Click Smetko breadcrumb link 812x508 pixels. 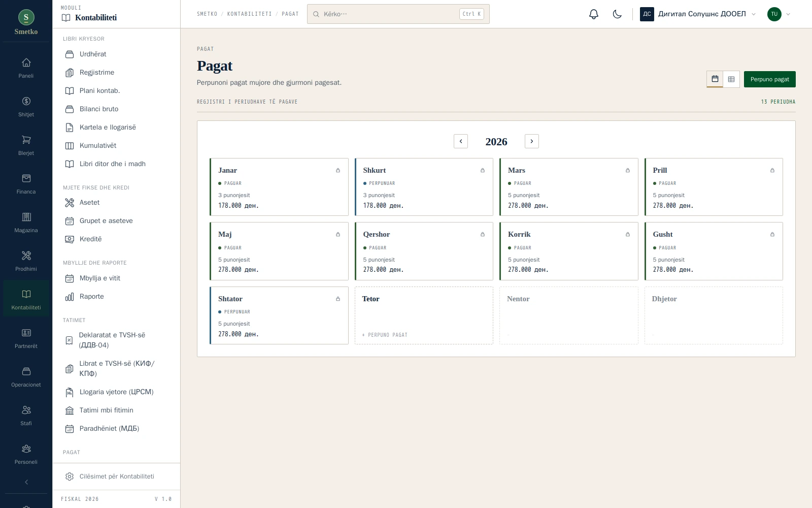pyautogui.click(x=207, y=14)
